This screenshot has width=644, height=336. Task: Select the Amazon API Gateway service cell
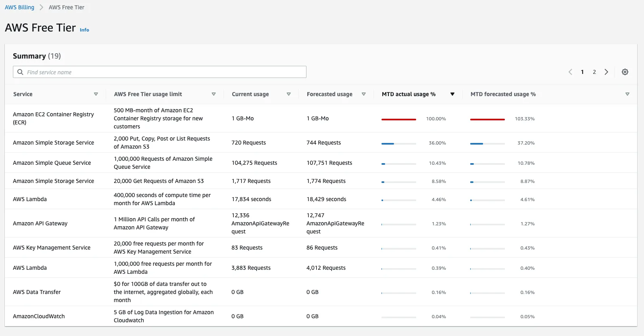pyautogui.click(x=40, y=223)
